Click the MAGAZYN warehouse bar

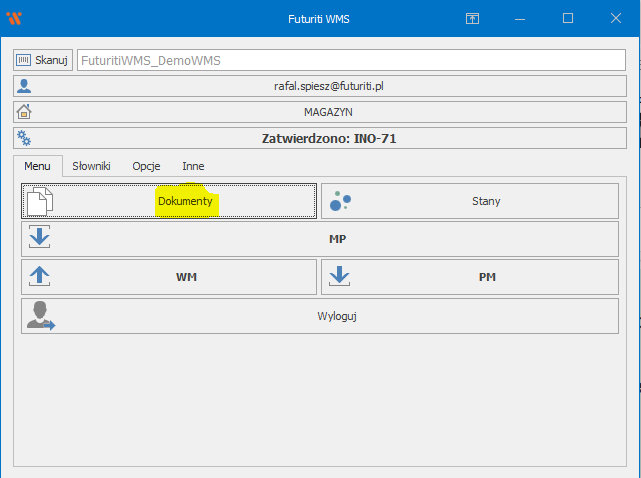(x=328, y=112)
